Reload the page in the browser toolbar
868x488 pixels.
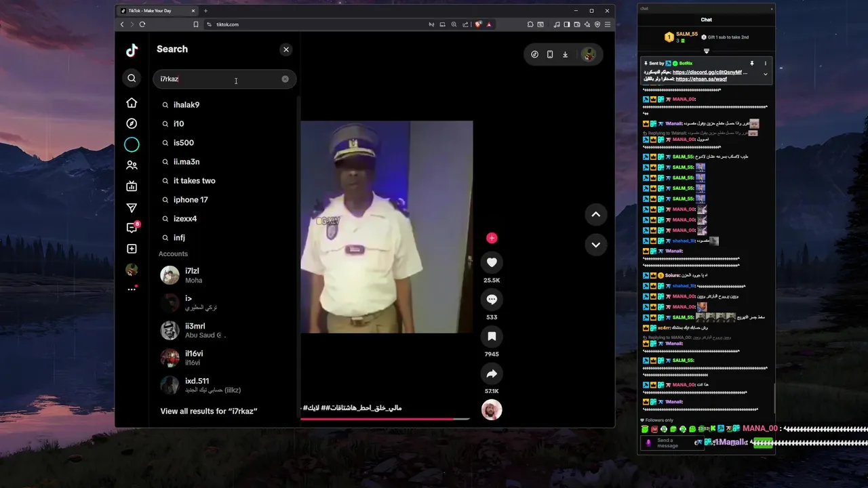(x=142, y=24)
